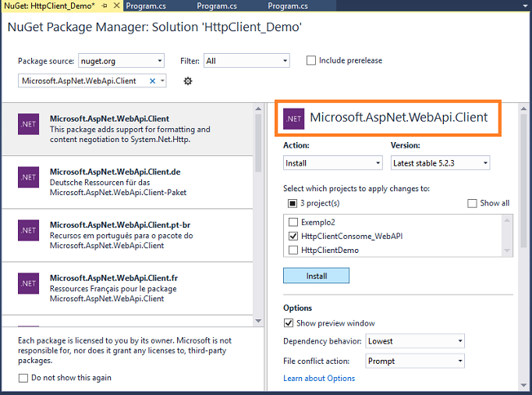Open the Package source dropdown

121,61
